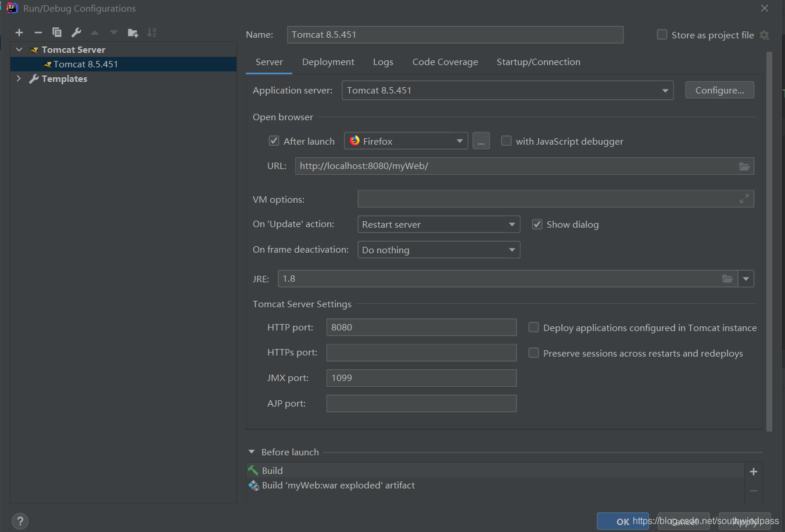Click the AJP port input field
785x532 pixels.
(421, 404)
